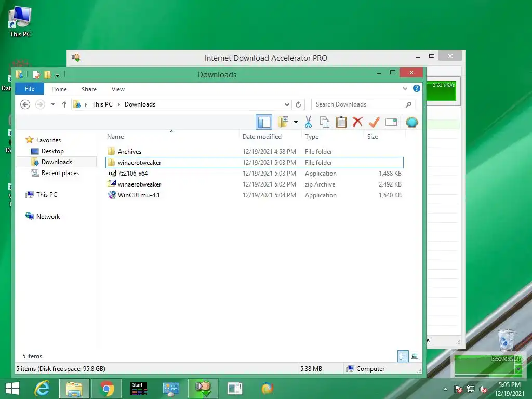
Task: Click the Properties icon in title bar
Action: [x=36, y=75]
